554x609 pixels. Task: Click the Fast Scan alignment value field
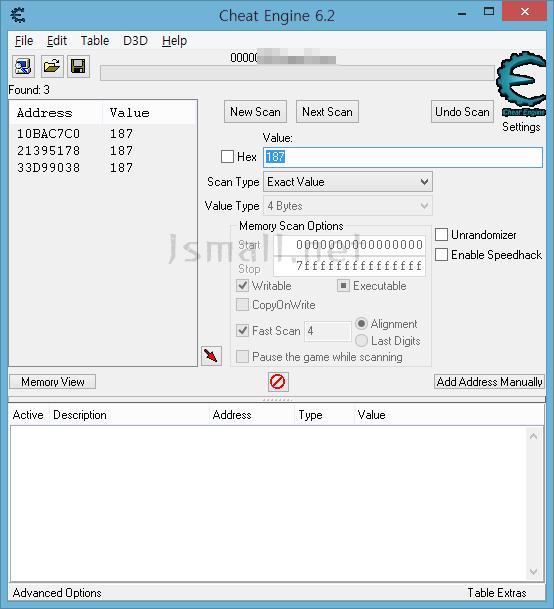point(328,331)
